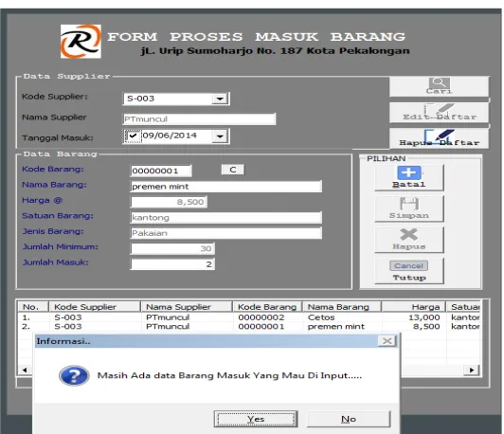Click No in the Informasi dialog
Image resolution: width=504 pixels, height=434 pixels.
pos(349,419)
